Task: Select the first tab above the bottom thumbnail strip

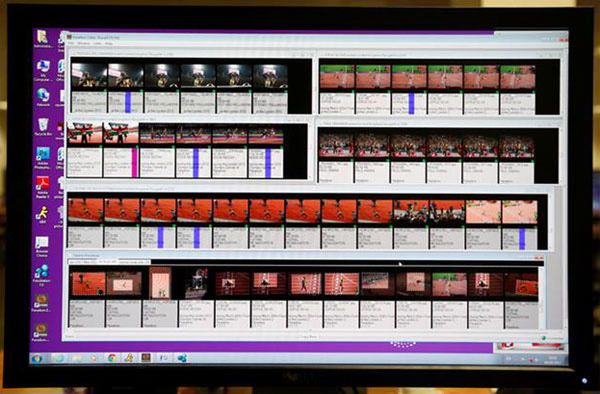Action: pyautogui.click(x=82, y=262)
